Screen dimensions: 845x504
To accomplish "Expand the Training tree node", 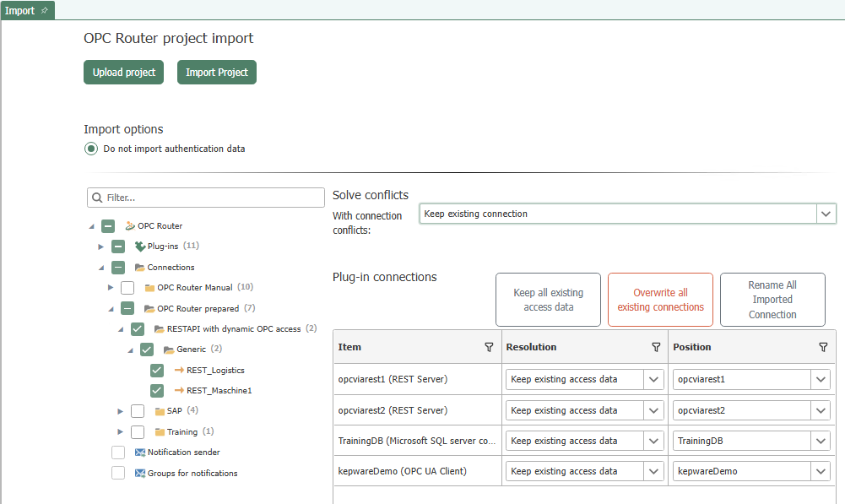I will [120, 431].
